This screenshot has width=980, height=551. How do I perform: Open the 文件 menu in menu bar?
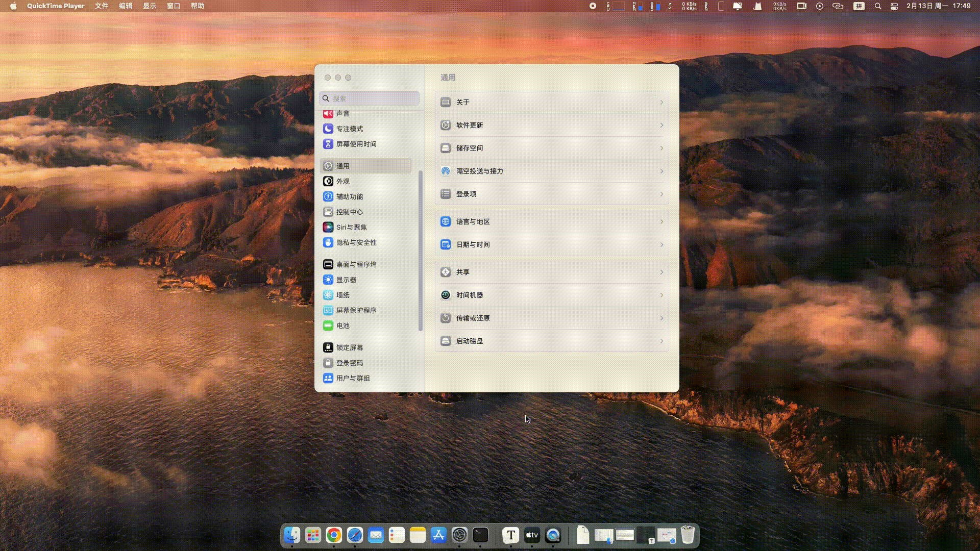click(101, 6)
